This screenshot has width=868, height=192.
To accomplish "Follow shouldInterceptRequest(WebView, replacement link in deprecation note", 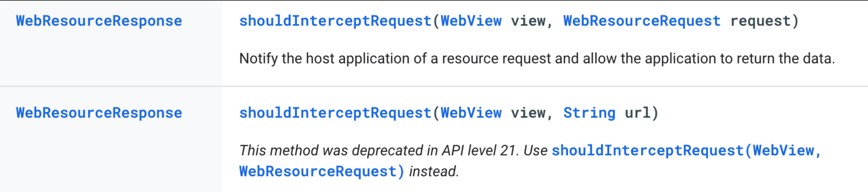I will [686, 150].
